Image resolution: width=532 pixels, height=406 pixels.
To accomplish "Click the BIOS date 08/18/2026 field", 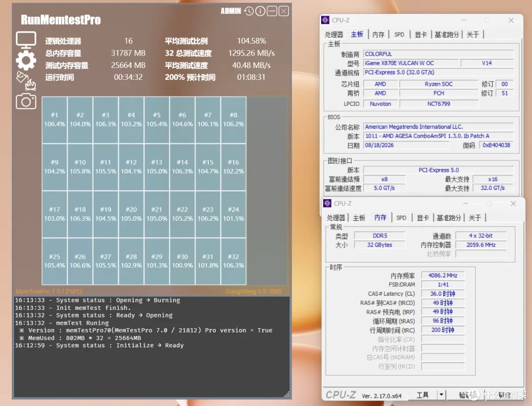I will (x=406, y=145).
